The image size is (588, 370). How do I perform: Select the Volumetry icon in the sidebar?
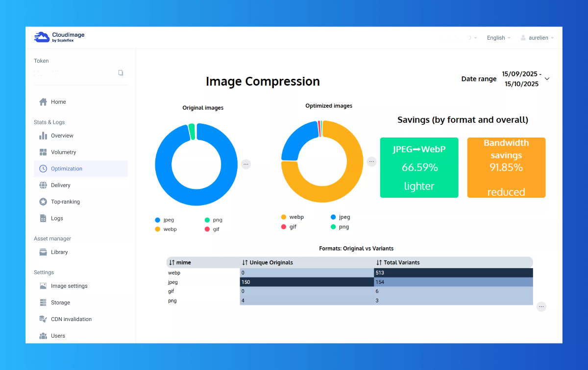point(43,152)
